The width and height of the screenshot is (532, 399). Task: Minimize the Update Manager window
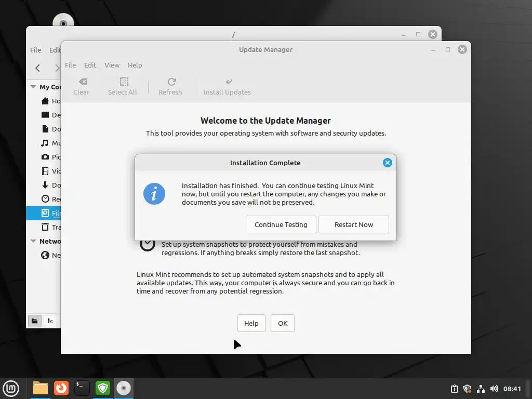coord(433,50)
